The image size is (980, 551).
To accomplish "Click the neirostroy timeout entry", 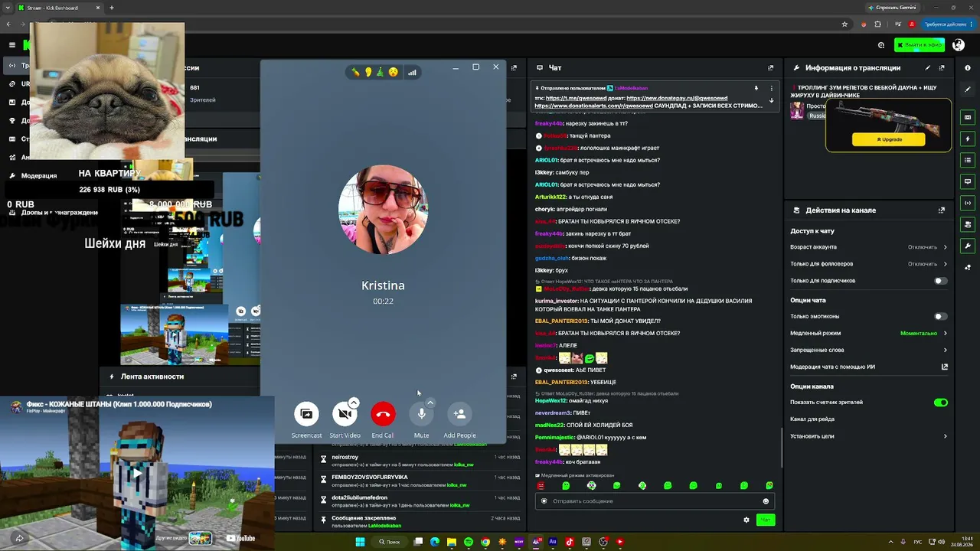I will (x=421, y=461).
